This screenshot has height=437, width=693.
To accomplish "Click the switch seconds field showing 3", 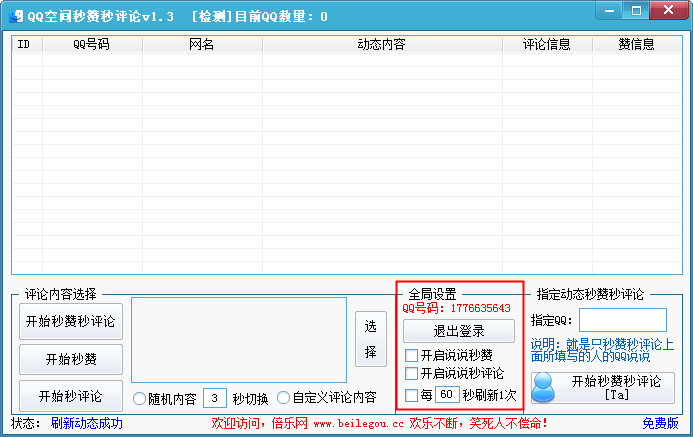I will point(215,398).
